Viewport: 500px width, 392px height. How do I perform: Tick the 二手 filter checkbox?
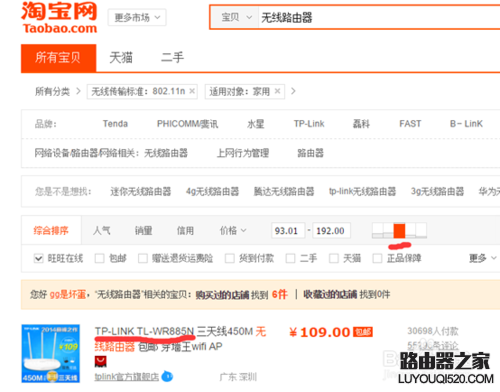(x=290, y=258)
